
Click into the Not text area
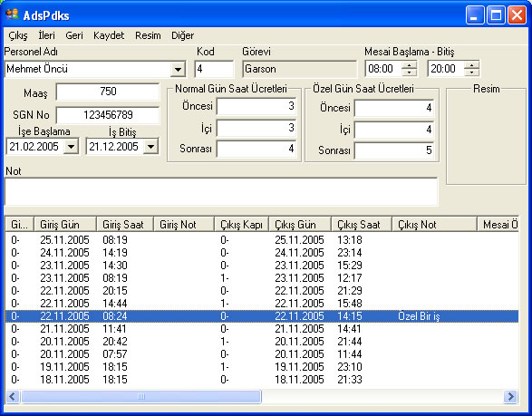pyautogui.click(x=221, y=192)
